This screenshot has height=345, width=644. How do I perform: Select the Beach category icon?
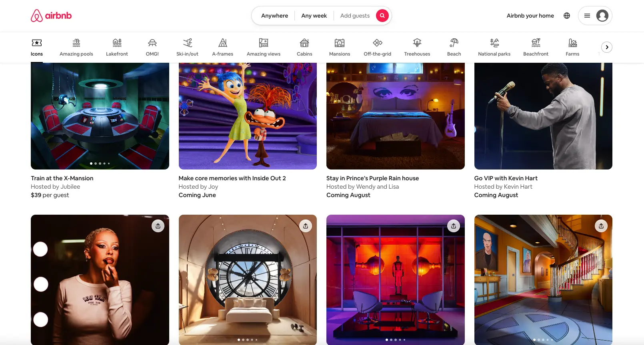(454, 43)
